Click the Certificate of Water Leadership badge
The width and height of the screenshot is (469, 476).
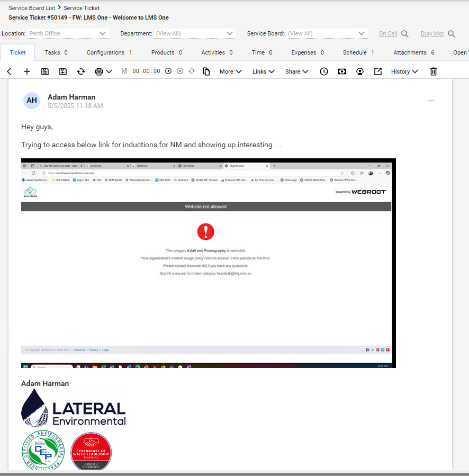[x=91, y=452]
